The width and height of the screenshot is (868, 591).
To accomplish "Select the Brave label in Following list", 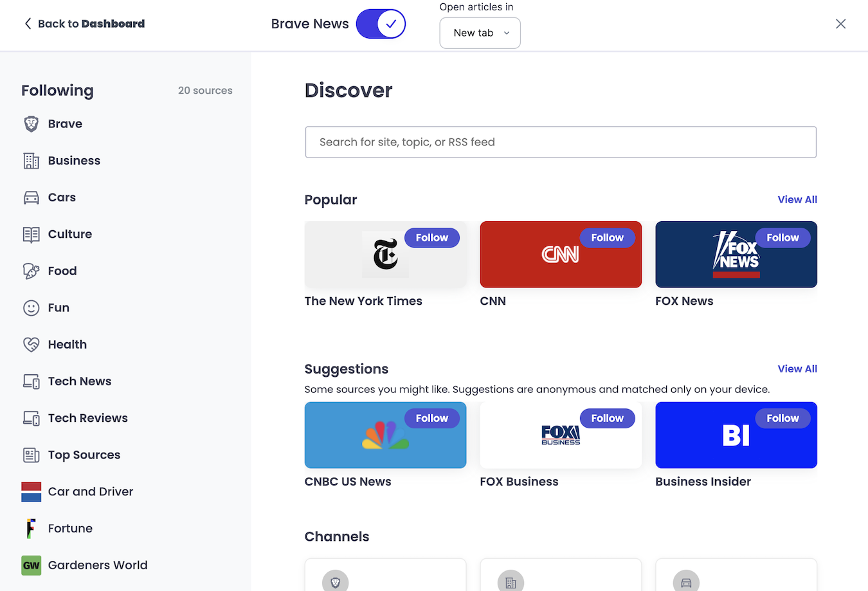I will [x=65, y=124].
